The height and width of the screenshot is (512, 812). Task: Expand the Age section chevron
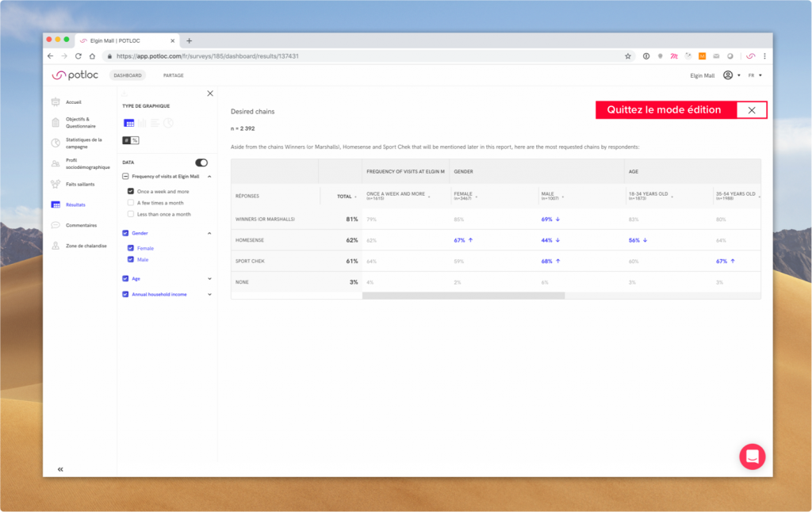(x=209, y=278)
